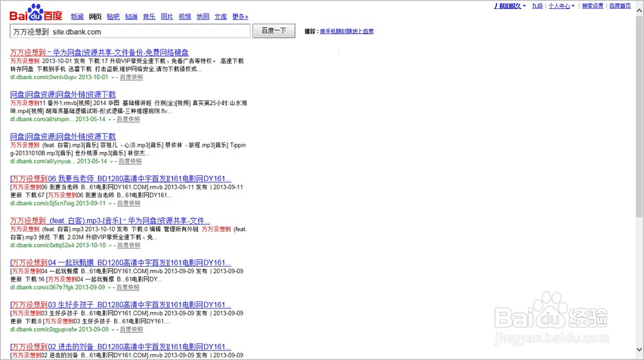This screenshot has width=644, height=360.
Task: Open result 万万没想到04 一起玩甄嬛 BD1280高清
Action: point(121,263)
